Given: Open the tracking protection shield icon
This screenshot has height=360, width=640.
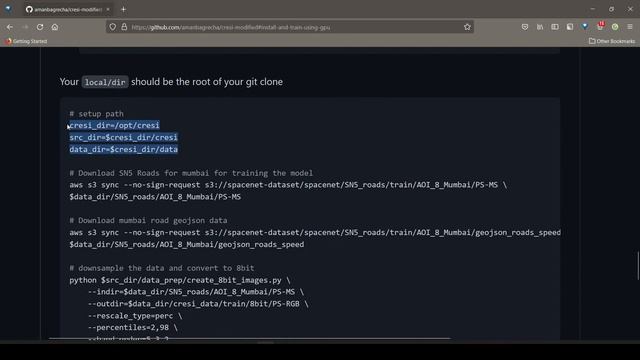Looking at the screenshot, I should coord(113,27).
